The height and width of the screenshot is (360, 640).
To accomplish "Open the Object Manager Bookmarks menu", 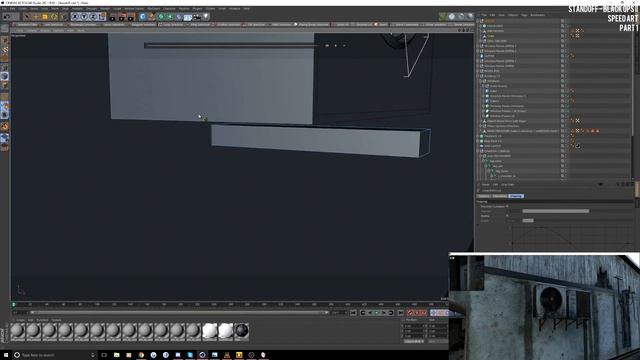I will (x=538, y=15).
